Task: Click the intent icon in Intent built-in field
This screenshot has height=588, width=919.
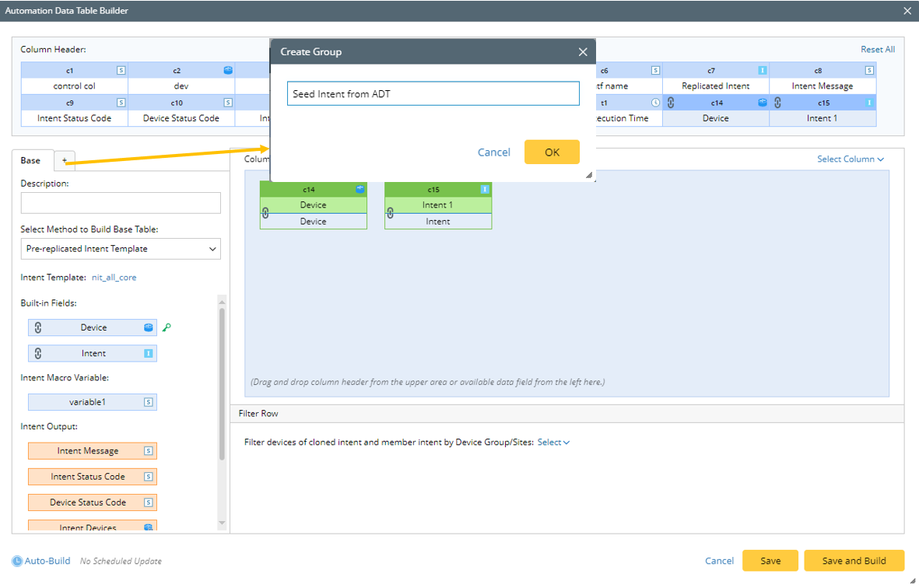Action: [x=149, y=353]
